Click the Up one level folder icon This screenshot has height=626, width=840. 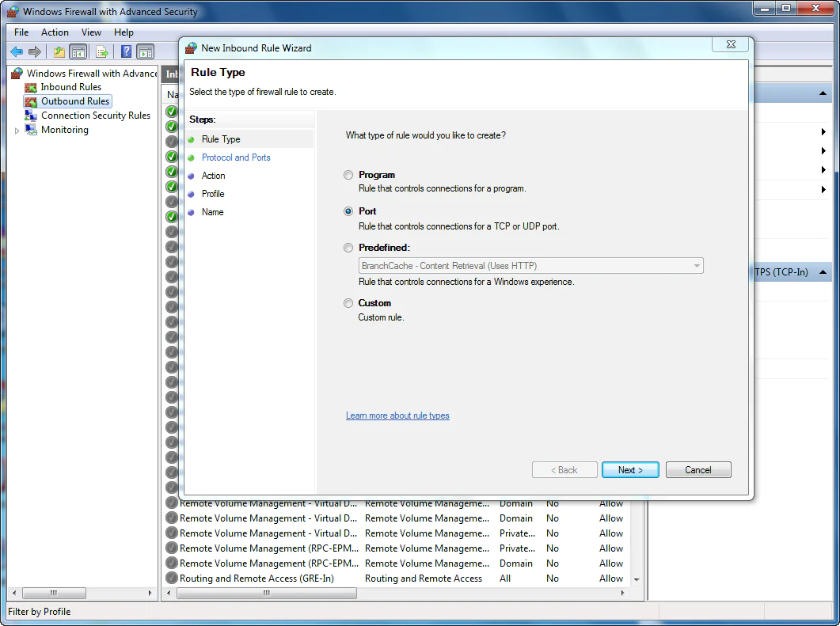click(x=59, y=52)
